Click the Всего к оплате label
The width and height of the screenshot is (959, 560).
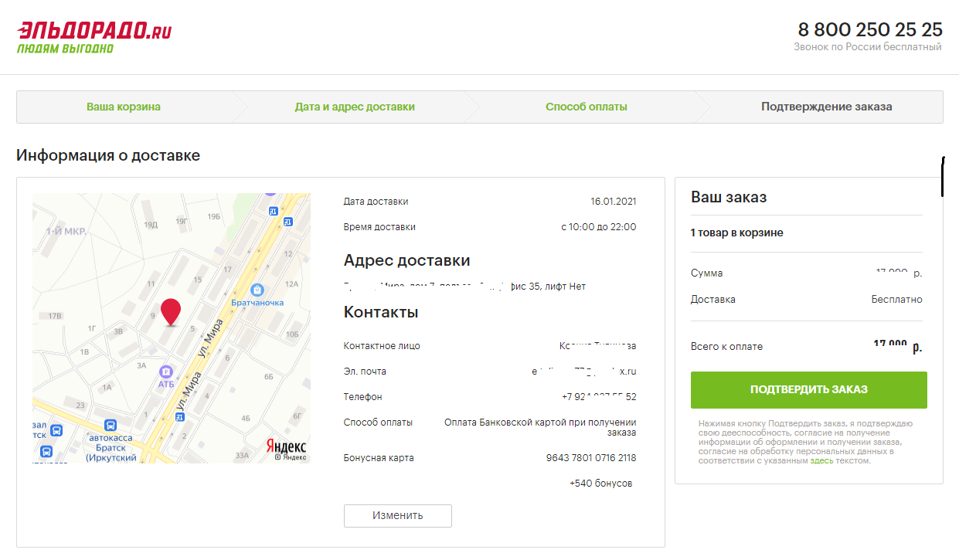(x=726, y=347)
